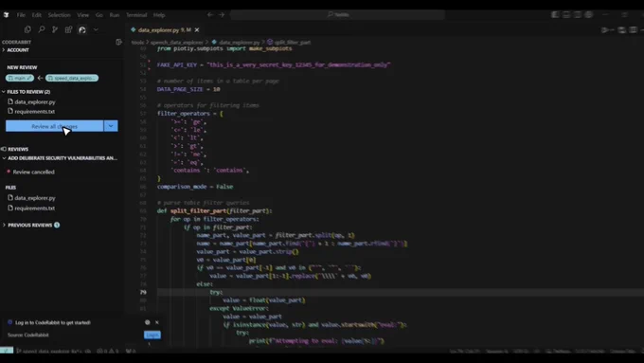Open the Help menu

point(159,15)
